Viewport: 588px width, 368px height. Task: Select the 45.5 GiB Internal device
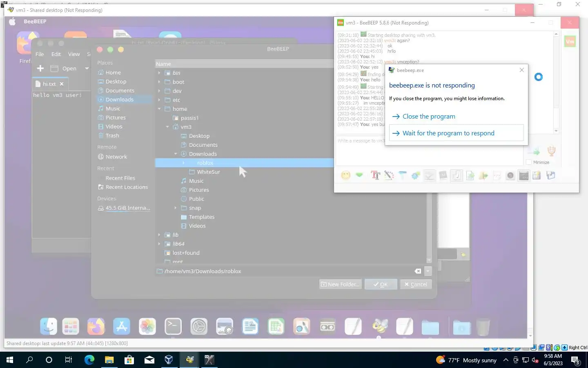point(124,208)
